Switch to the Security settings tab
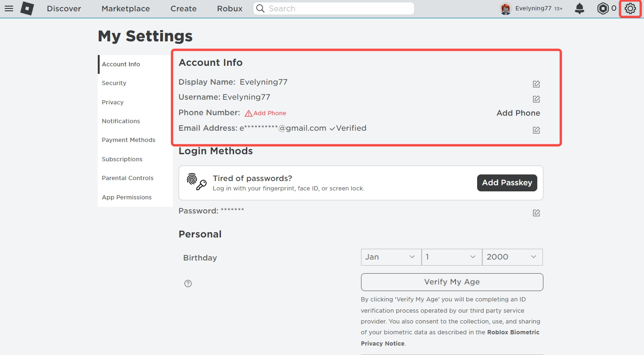The height and width of the screenshot is (355, 644). [114, 83]
